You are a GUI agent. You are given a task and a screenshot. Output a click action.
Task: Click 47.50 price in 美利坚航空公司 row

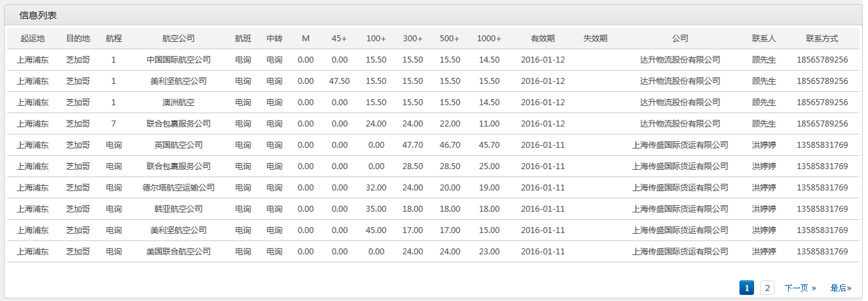coord(339,81)
